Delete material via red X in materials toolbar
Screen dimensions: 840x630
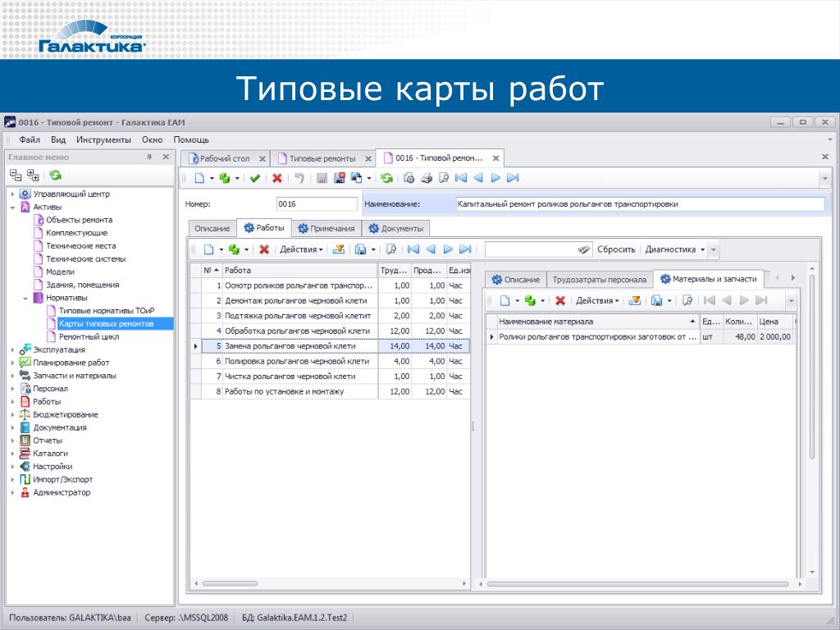click(x=560, y=300)
